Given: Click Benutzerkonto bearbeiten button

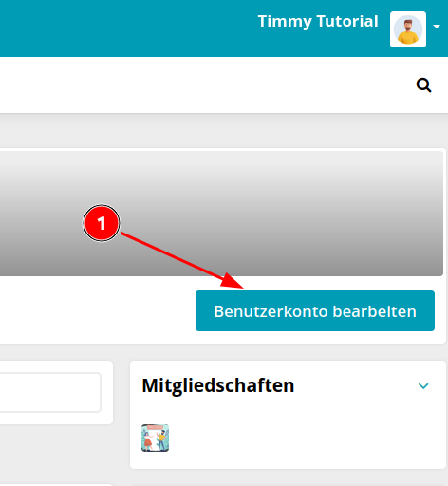Looking at the screenshot, I should [315, 310].
